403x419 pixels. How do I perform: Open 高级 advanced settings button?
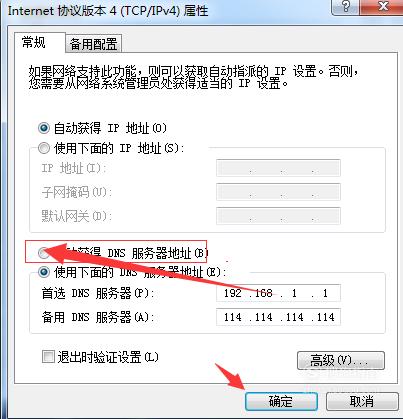(x=341, y=360)
